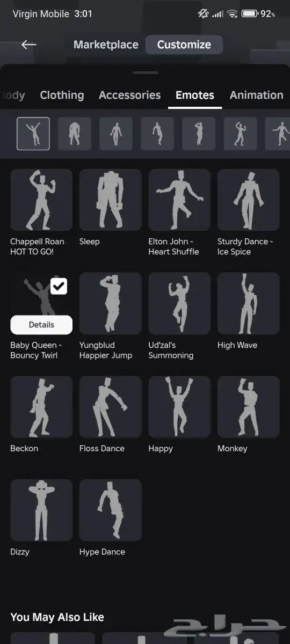The image size is (290, 644).
Task: Open the Accessories category tab
Action: pos(129,95)
